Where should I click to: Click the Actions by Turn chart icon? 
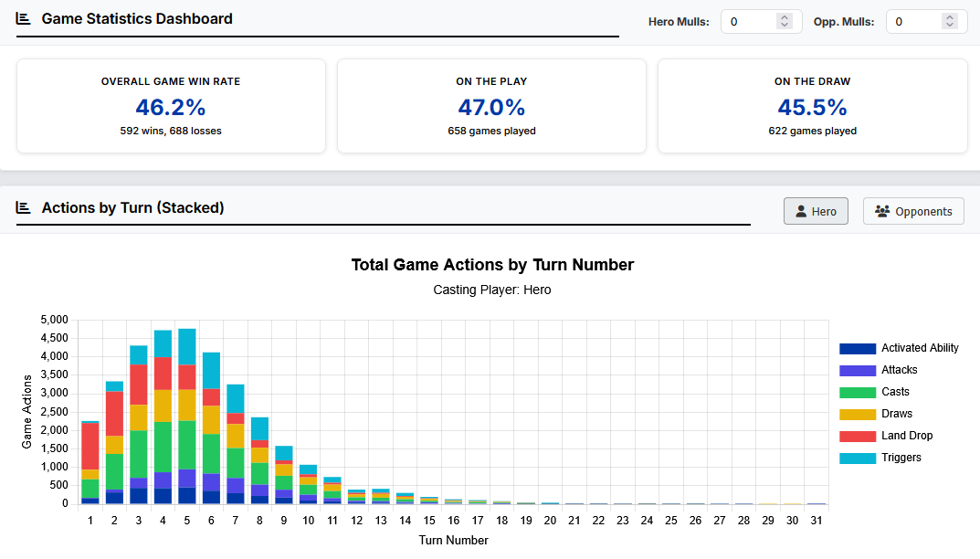coord(23,207)
